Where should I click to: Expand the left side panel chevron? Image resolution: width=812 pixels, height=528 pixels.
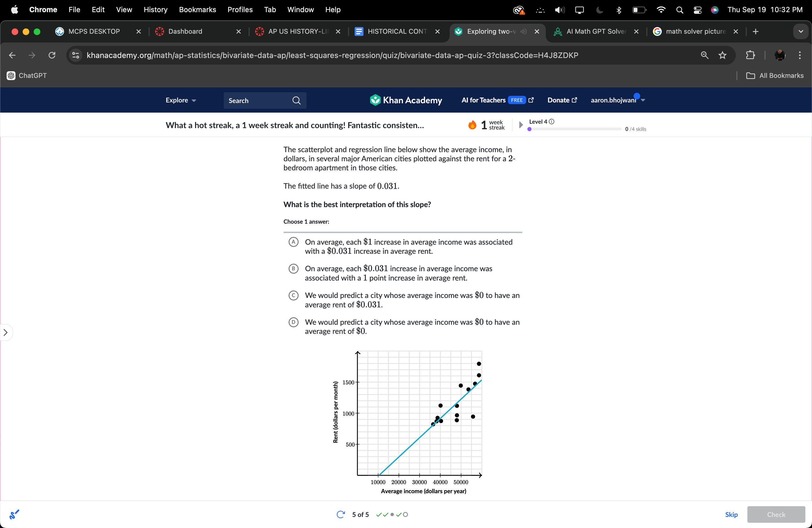6,332
